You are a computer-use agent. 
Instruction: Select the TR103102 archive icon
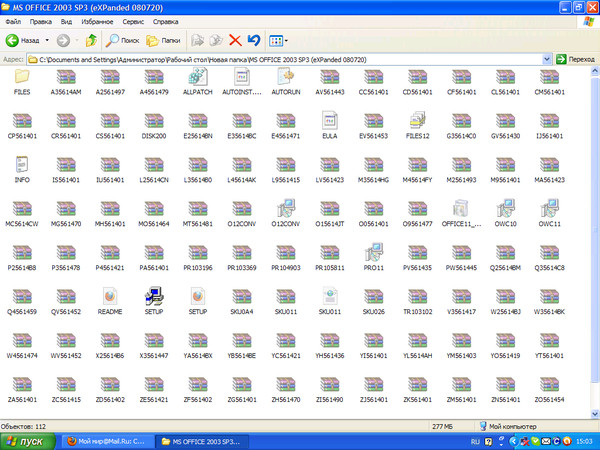click(417, 297)
